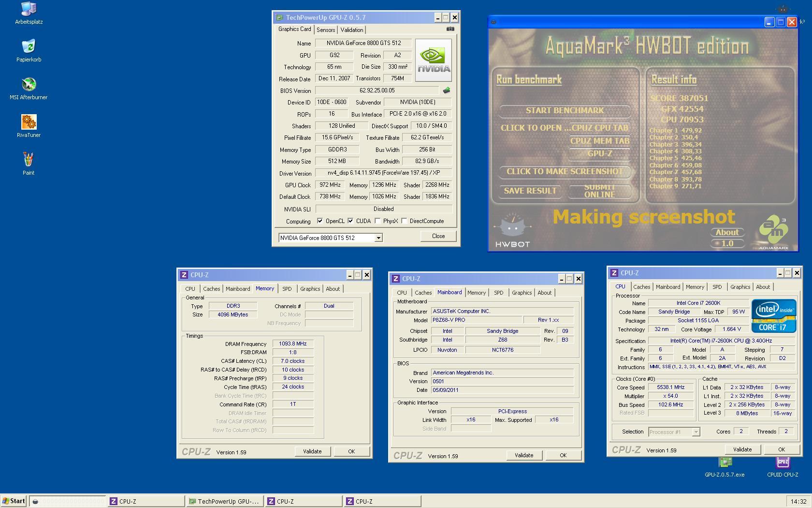Launch RivaTuner desktop shortcut
The width and height of the screenshot is (812, 508).
[29, 126]
